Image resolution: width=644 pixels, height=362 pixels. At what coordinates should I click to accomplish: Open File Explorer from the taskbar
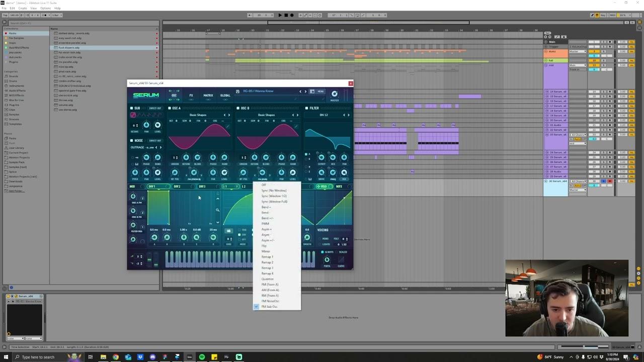(x=103, y=357)
